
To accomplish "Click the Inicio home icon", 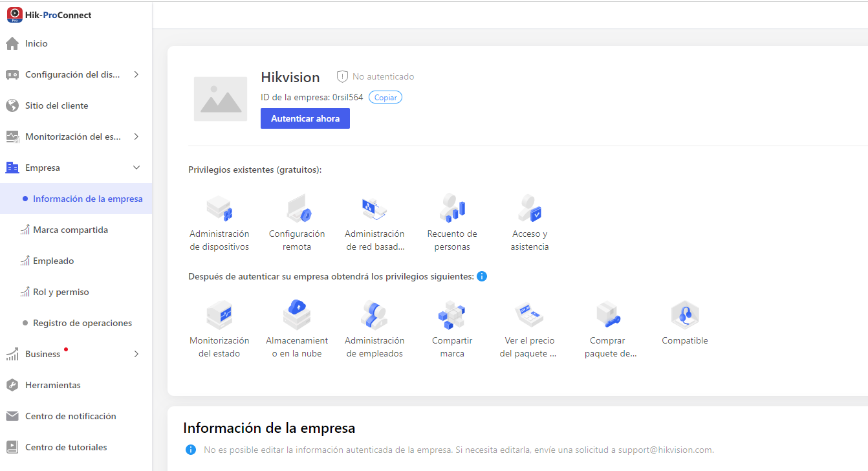I will [x=12, y=43].
